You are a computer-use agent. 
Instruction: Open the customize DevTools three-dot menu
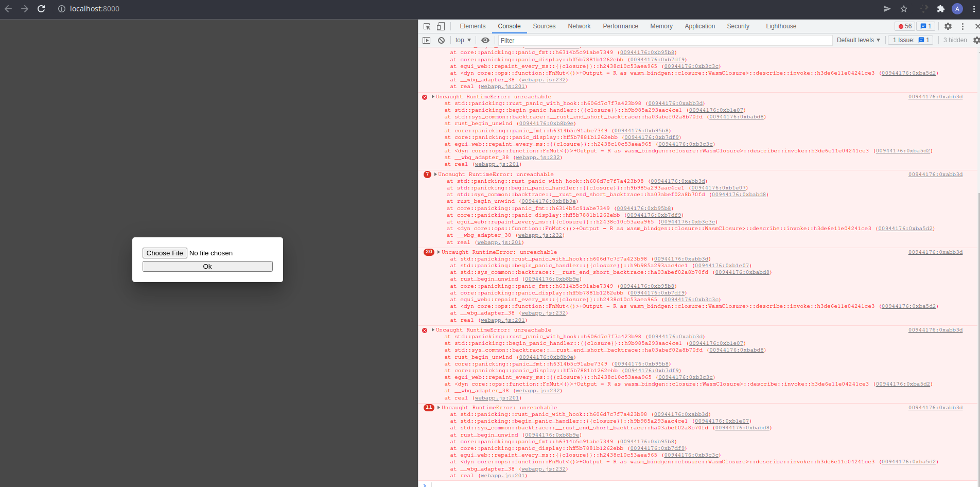click(962, 26)
